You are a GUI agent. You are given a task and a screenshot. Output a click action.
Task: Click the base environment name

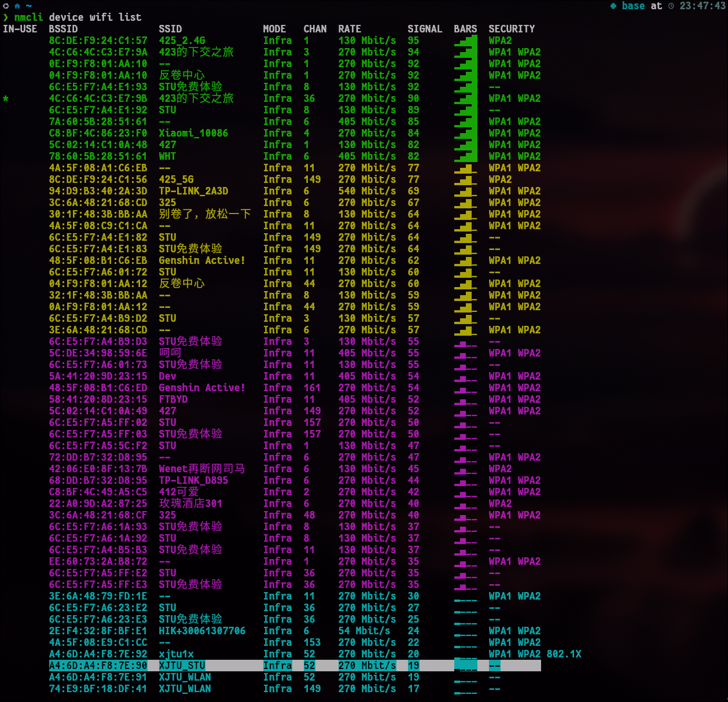[x=633, y=6]
